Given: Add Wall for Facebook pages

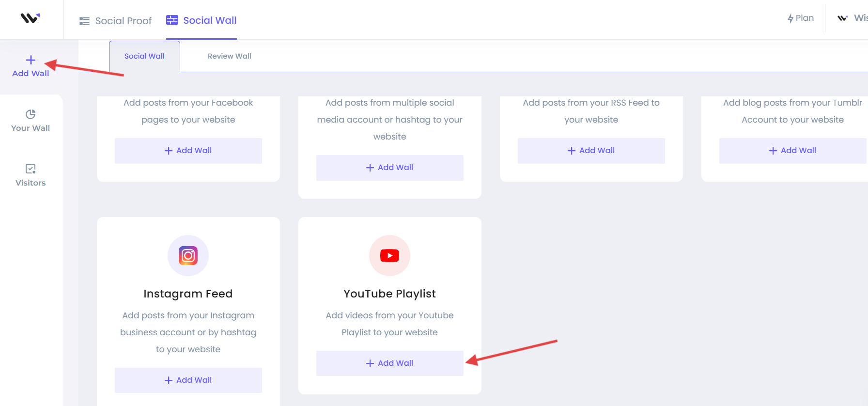Looking at the screenshot, I should (188, 151).
